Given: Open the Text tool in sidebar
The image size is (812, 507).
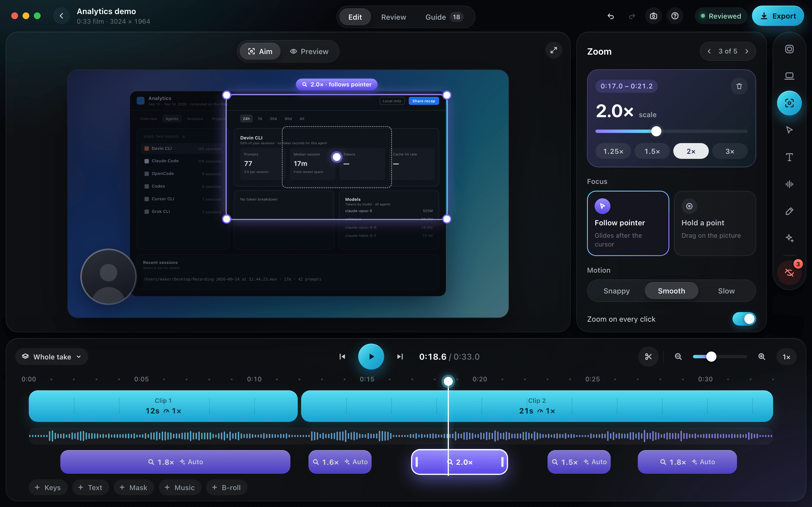Looking at the screenshot, I should click(789, 157).
